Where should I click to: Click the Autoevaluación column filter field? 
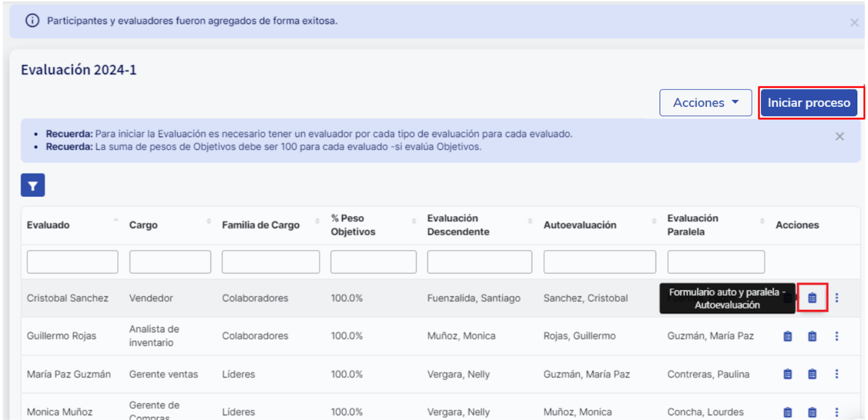click(x=599, y=262)
